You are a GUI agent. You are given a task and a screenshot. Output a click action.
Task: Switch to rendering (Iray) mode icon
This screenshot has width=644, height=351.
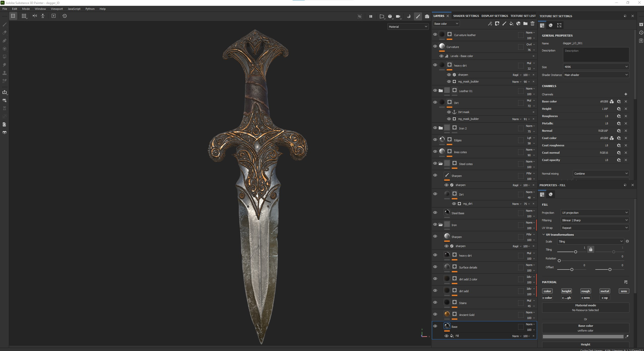[x=427, y=16]
